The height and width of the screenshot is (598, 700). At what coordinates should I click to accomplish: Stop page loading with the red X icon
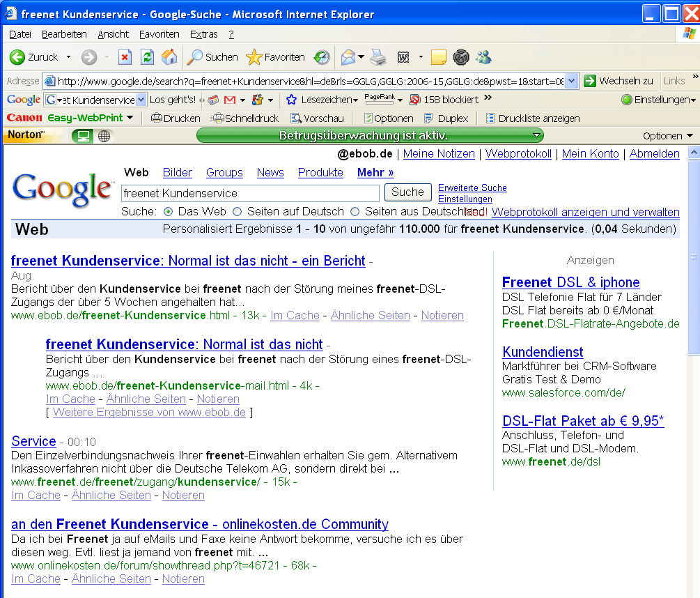pyautogui.click(x=125, y=57)
